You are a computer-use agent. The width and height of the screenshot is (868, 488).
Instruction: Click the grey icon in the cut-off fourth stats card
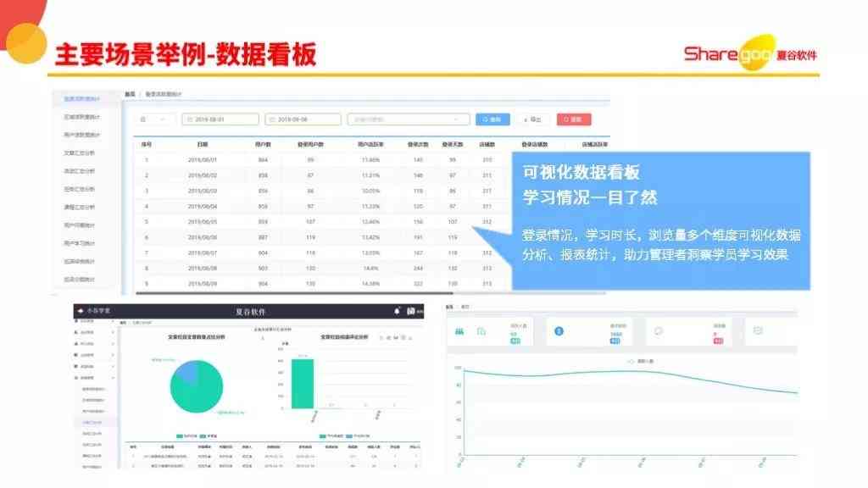coord(758,331)
